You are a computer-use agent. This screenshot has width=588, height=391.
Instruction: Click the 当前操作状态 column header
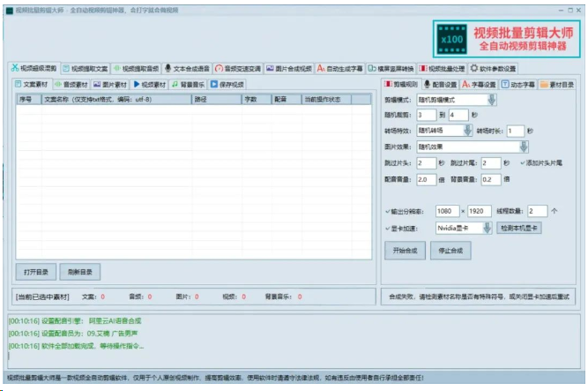327,100
